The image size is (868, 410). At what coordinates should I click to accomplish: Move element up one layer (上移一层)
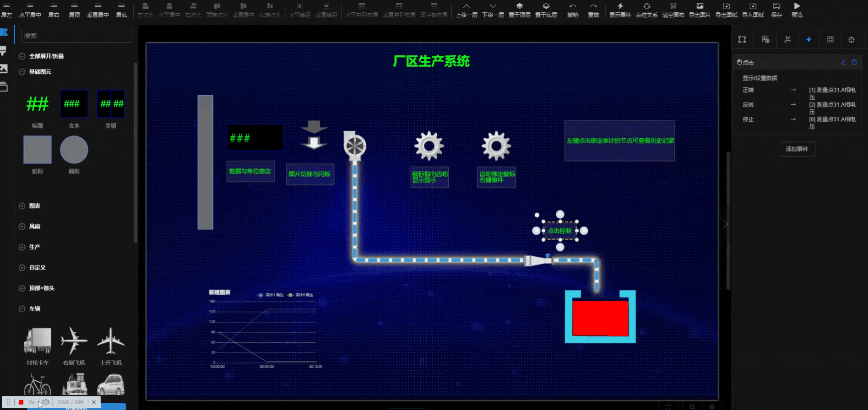tap(466, 10)
